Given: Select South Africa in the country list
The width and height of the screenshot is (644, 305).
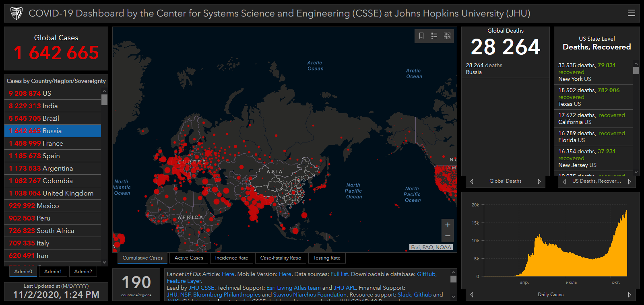Looking at the screenshot, I should pyautogui.click(x=53, y=231).
